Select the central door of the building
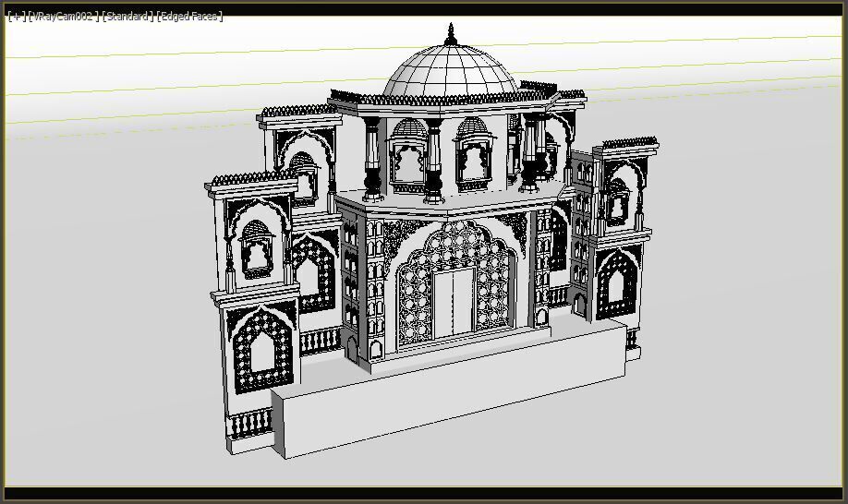This screenshot has width=848, height=504. pos(454,303)
